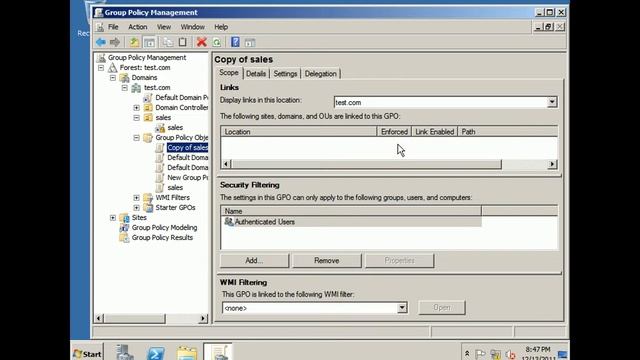Select Copy of sales GPO in tree

pos(187,147)
